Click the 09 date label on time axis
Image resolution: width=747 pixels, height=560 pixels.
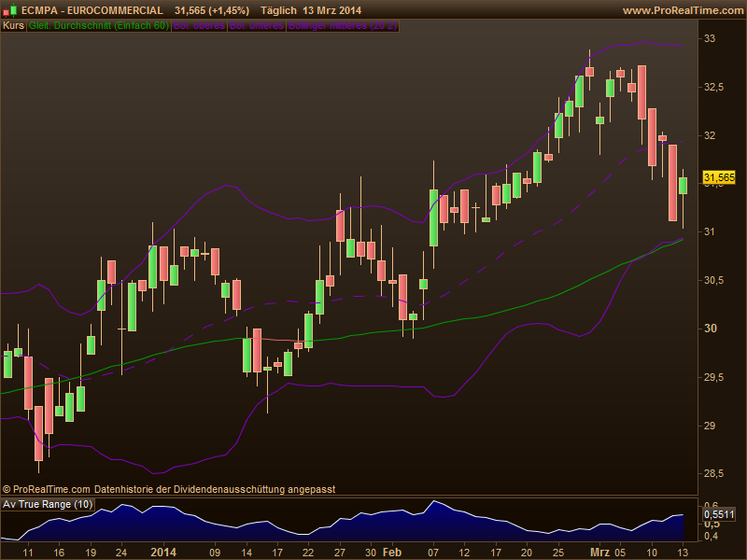[x=215, y=553]
